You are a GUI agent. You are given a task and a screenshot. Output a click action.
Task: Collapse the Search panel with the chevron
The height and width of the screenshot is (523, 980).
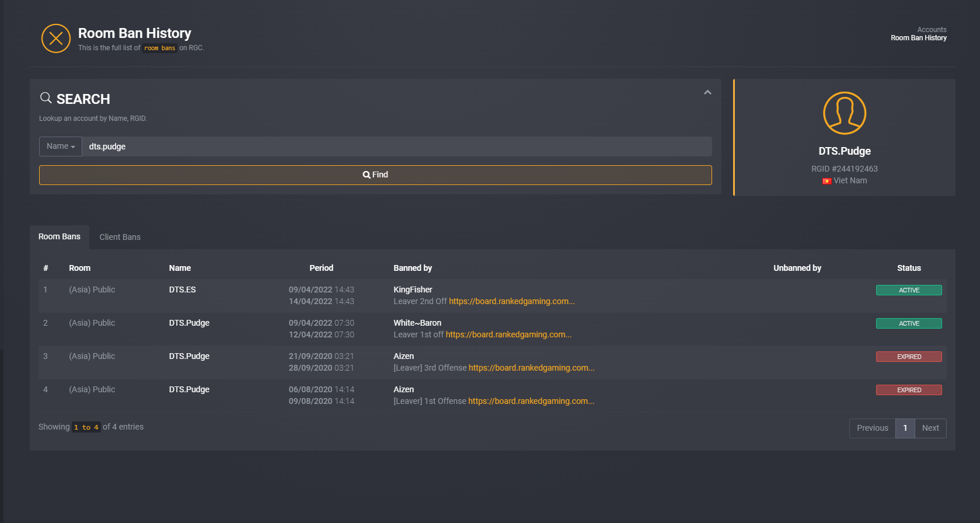coord(707,92)
